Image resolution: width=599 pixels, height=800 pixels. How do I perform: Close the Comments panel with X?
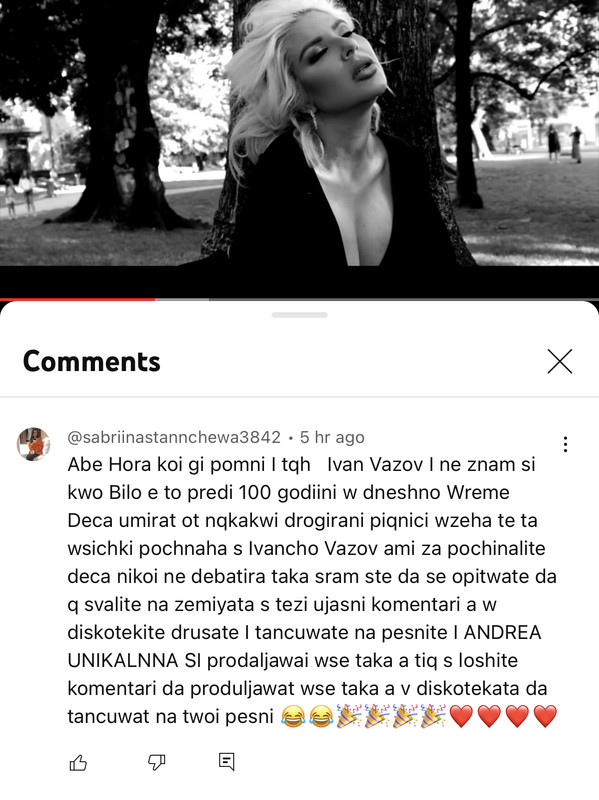point(560,361)
